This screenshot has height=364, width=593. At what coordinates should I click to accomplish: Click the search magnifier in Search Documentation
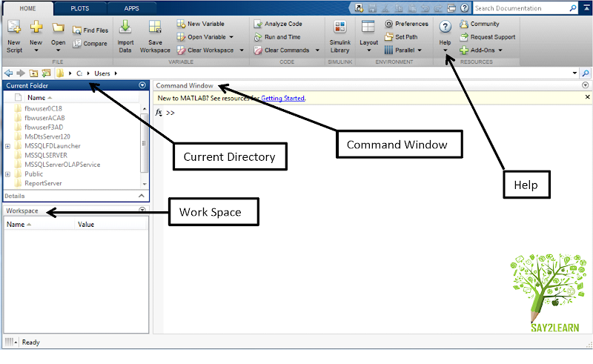click(x=573, y=8)
